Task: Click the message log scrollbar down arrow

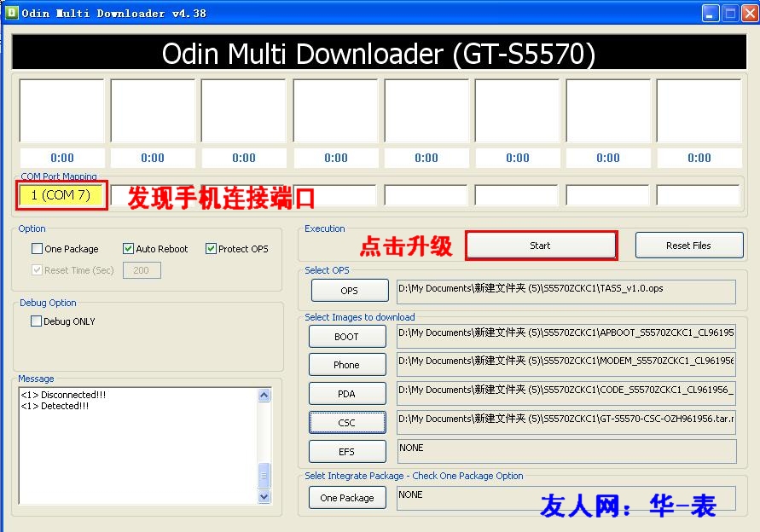Action: tap(264, 497)
